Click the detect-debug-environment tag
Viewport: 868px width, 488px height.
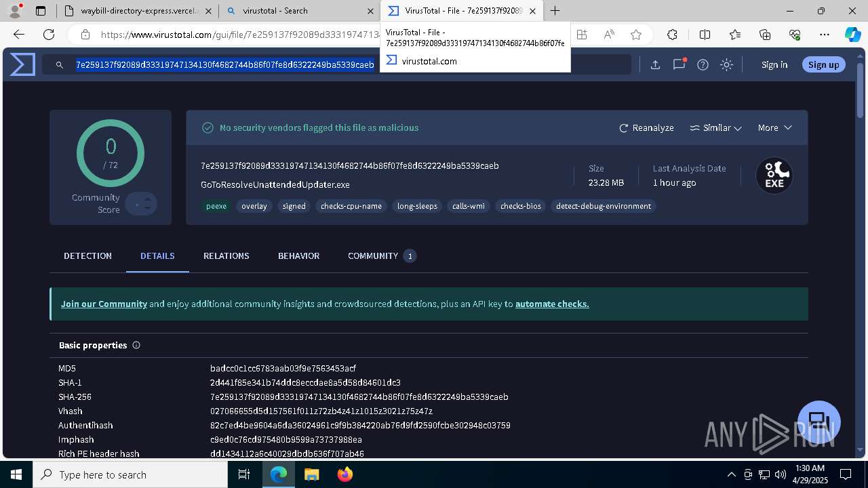pos(604,206)
